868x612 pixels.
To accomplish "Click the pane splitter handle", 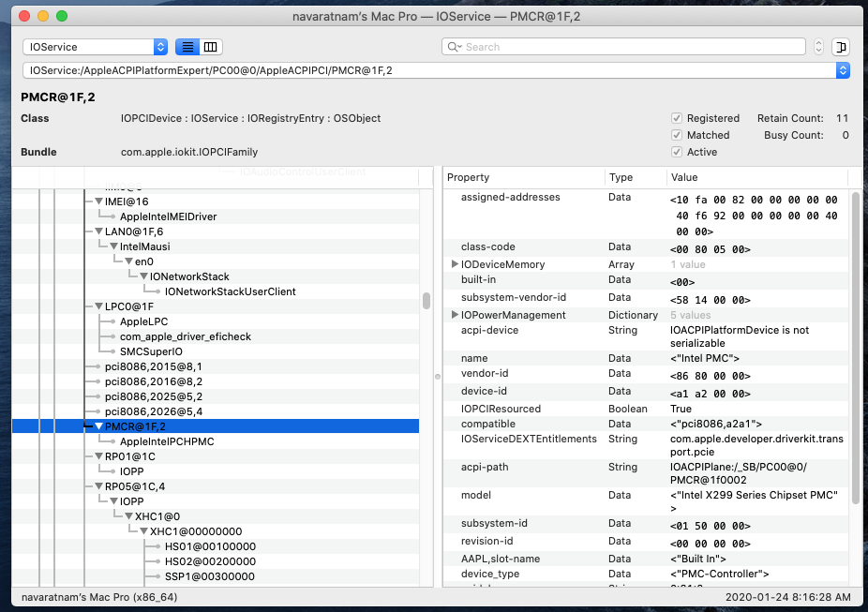I will coord(438,377).
